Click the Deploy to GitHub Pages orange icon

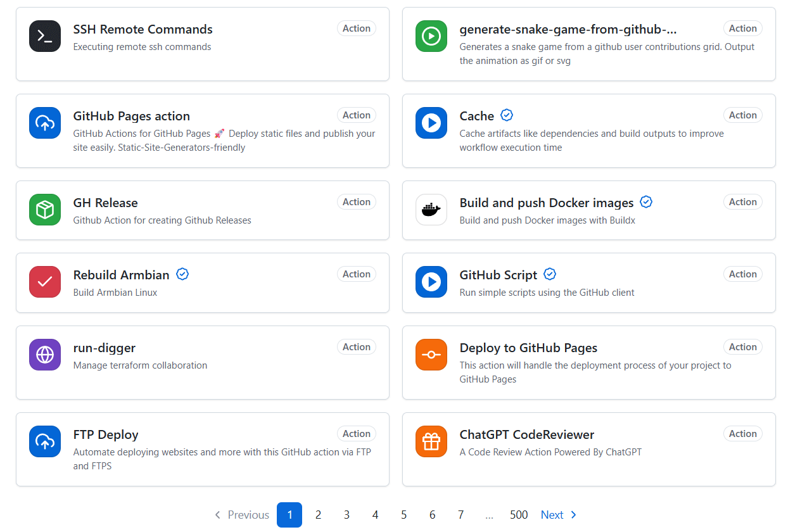pos(431,355)
